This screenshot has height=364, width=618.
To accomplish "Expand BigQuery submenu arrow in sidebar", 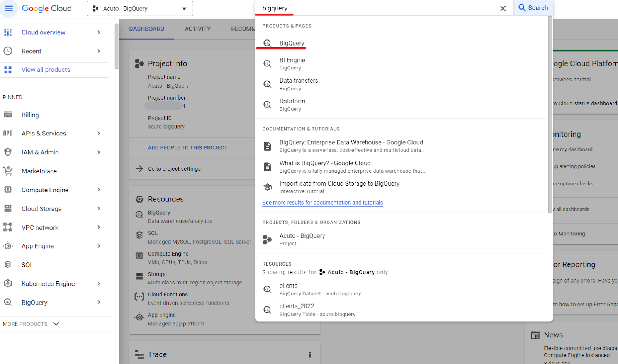I will [x=99, y=302].
